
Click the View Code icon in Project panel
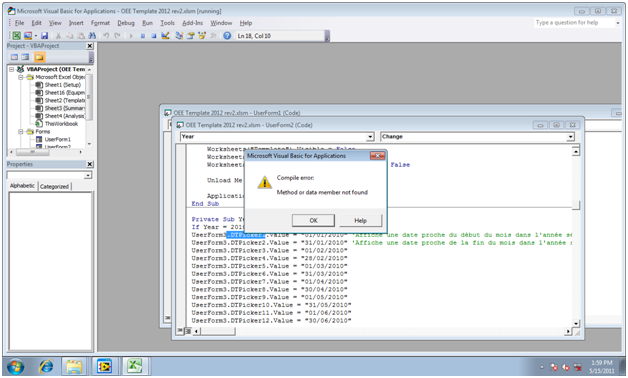click(x=14, y=57)
